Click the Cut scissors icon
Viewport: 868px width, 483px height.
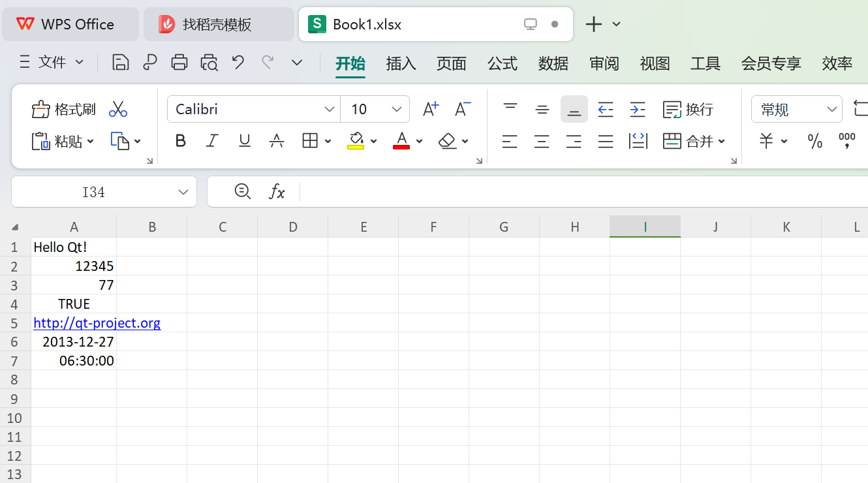pyautogui.click(x=118, y=109)
